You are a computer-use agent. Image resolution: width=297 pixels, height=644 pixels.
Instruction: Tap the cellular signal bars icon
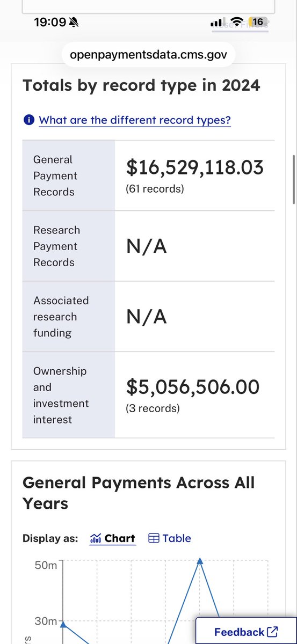(x=216, y=23)
